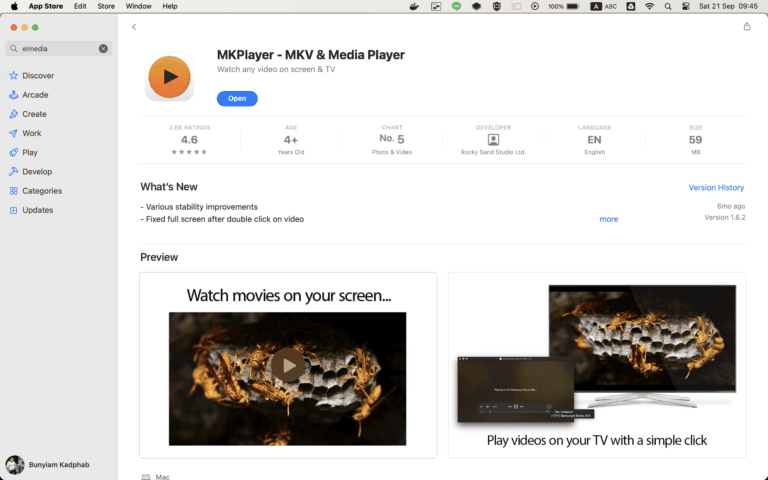Open the Updates section
The image size is (768, 480).
click(x=37, y=210)
